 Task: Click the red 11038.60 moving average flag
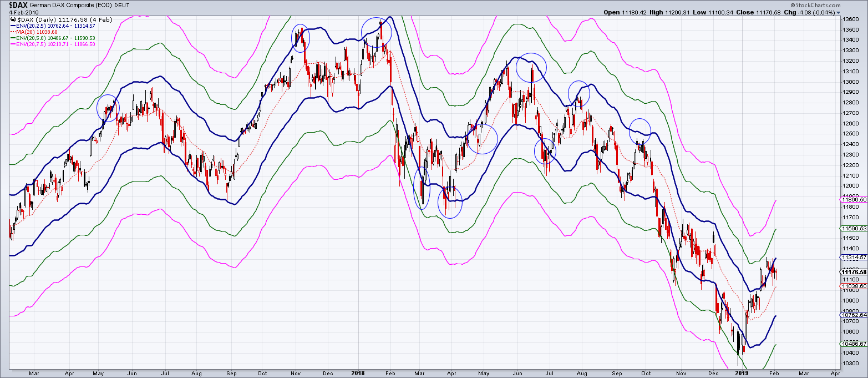(854, 286)
